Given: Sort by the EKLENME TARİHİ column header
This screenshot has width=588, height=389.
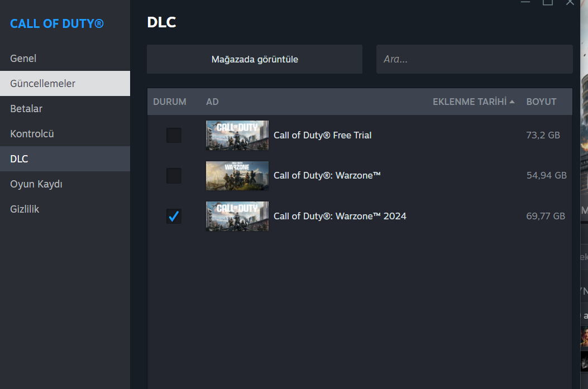Looking at the screenshot, I should pyautogui.click(x=474, y=102).
